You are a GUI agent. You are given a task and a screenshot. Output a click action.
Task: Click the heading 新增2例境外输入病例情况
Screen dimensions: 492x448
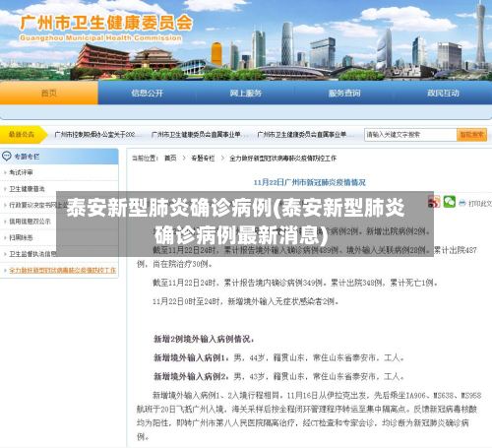tap(204, 339)
